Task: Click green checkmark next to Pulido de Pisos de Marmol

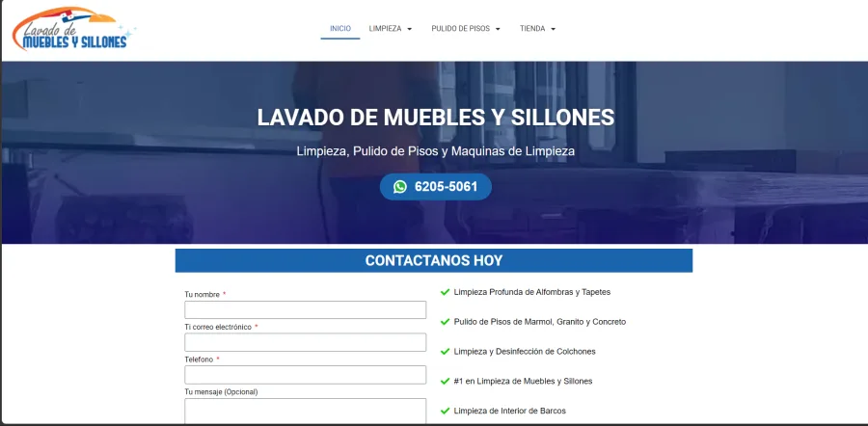Action: [x=445, y=322]
